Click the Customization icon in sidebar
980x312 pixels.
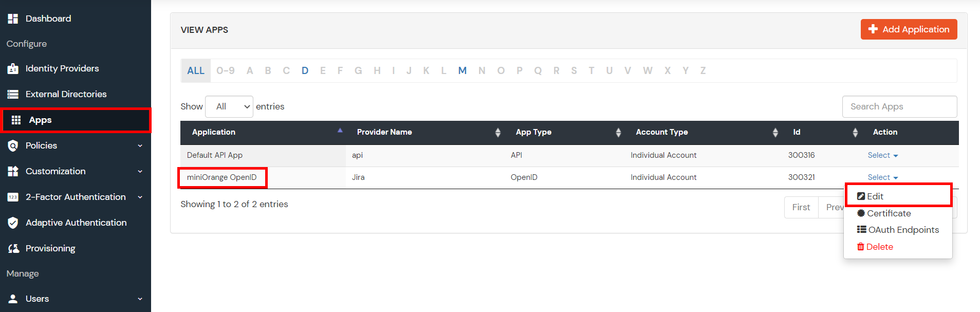click(x=13, y=171)
